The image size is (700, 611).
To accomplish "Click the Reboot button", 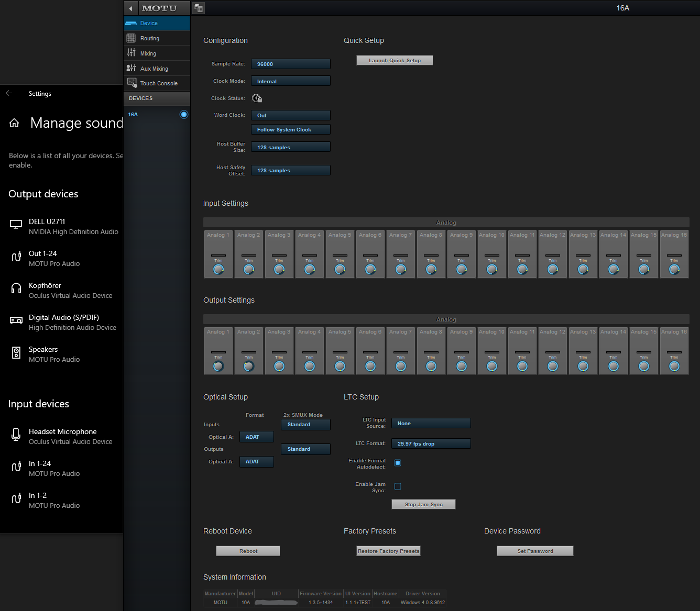I will tap(248, 551).
